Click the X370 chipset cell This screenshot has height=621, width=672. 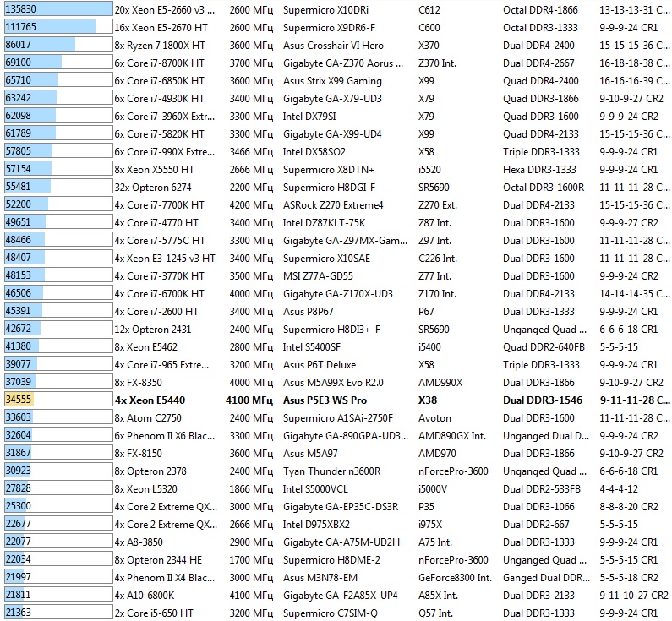[x=429, y=45]
